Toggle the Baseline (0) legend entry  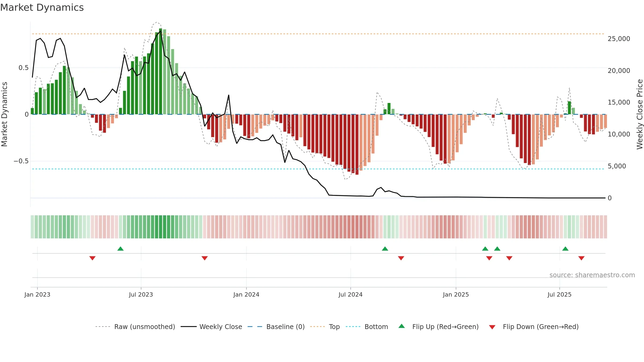276,327
